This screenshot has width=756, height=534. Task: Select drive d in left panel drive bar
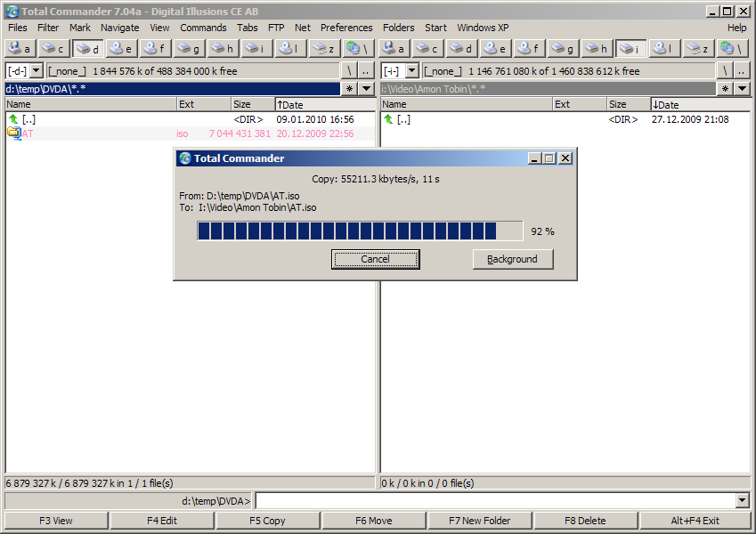(x=88, y=49)
